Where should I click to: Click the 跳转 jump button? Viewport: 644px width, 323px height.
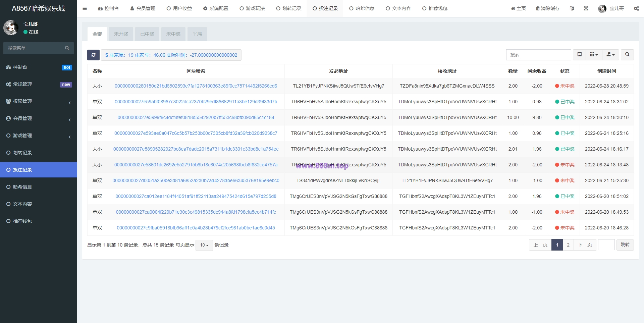click(x=625, y=245)
